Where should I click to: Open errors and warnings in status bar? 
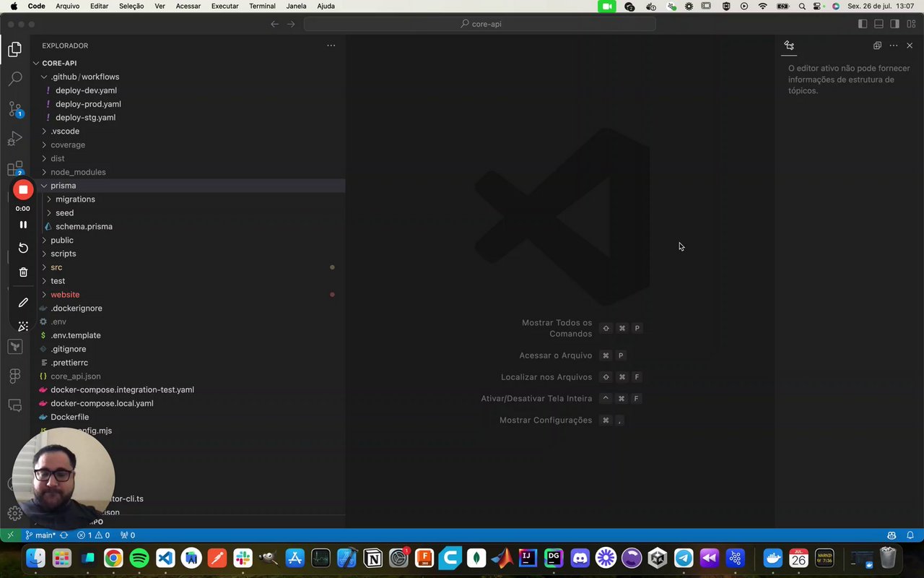tap(94, 535)
